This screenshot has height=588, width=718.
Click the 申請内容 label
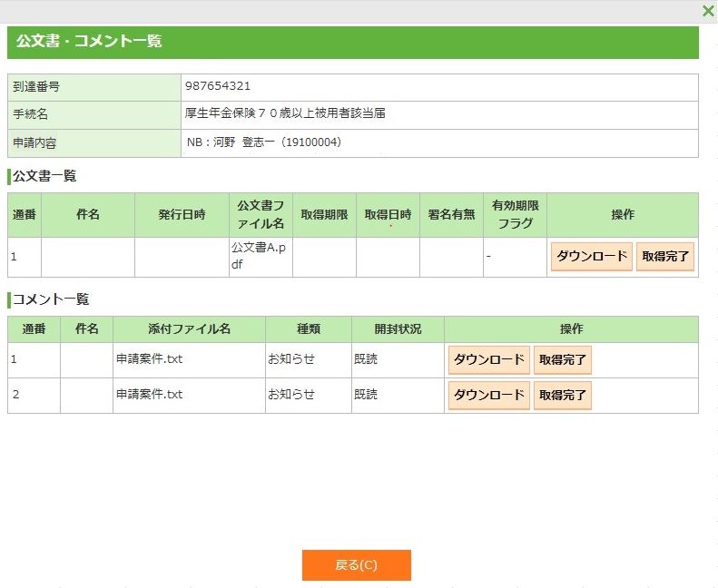pyautogui.click(x=34, y=143)
